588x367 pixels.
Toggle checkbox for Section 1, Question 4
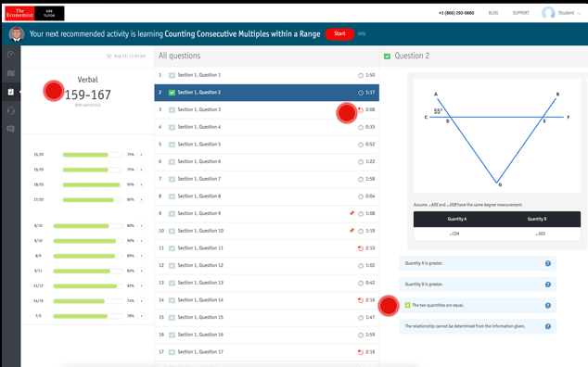(x=172, y=127)
